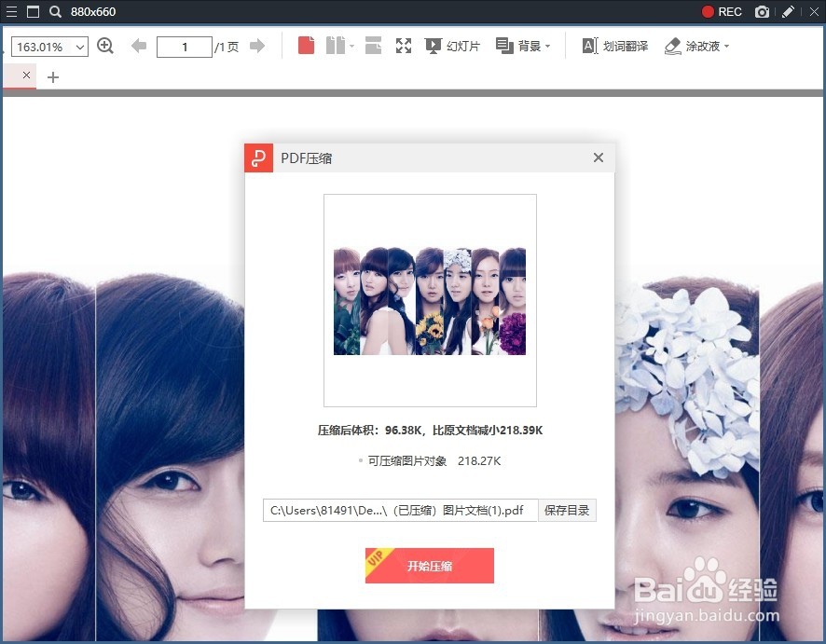Select the pencil annotate icon

[788, 11]
